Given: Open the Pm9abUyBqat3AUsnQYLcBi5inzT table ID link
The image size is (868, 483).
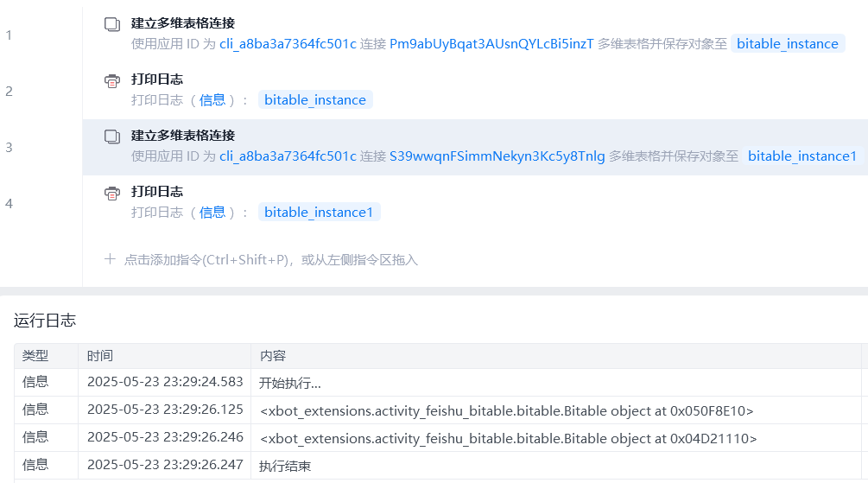Looking at the screenshot, I should click(x=491, y=44).
